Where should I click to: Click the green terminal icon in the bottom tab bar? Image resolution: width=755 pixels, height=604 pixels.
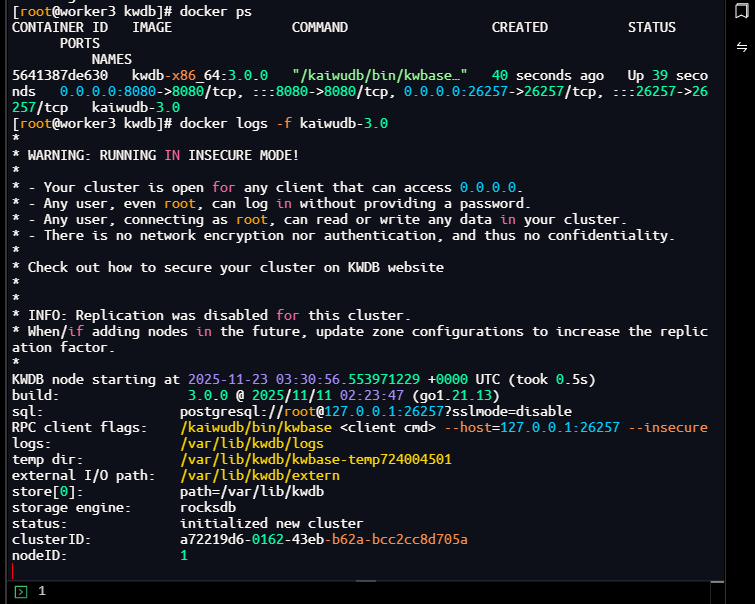click(21, 591)
